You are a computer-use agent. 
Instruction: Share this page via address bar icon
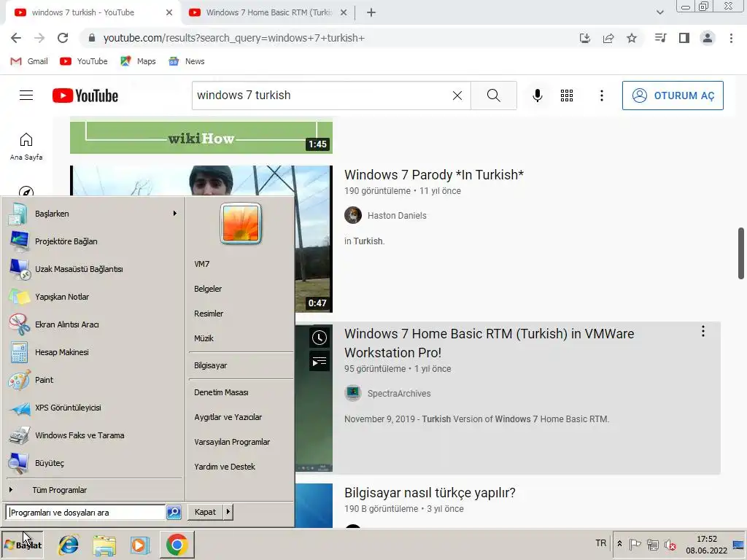pos(608,38)
